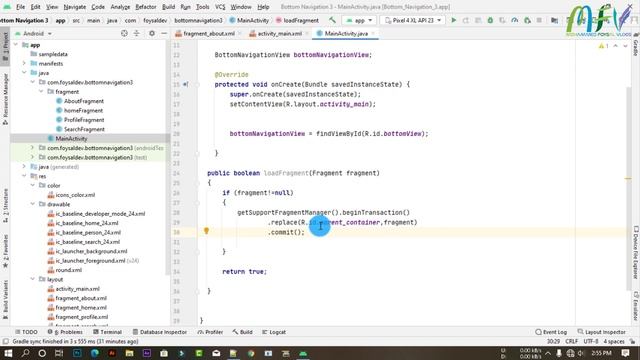Viewport: 640px width, 360px height.
Task: Collapse the 'app' module node
Action: (16, 44)
